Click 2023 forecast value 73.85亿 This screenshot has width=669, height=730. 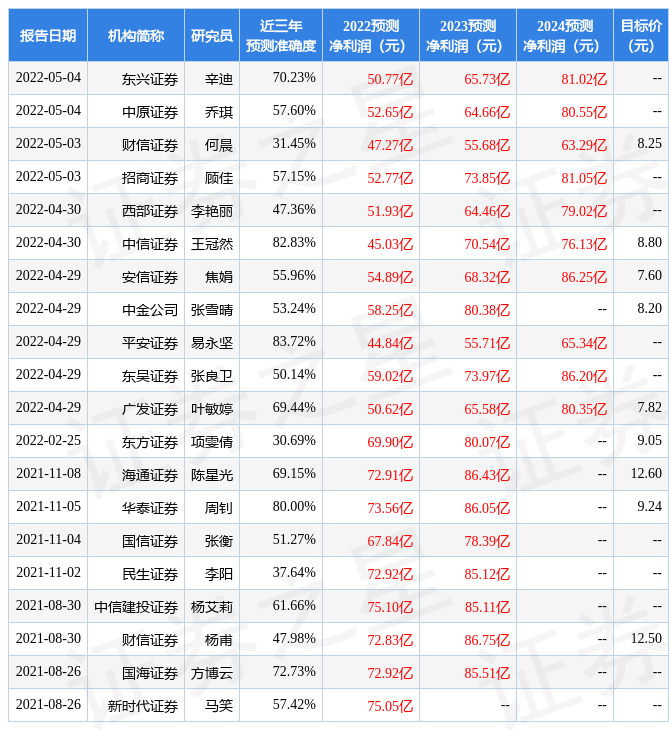(487, 178)
